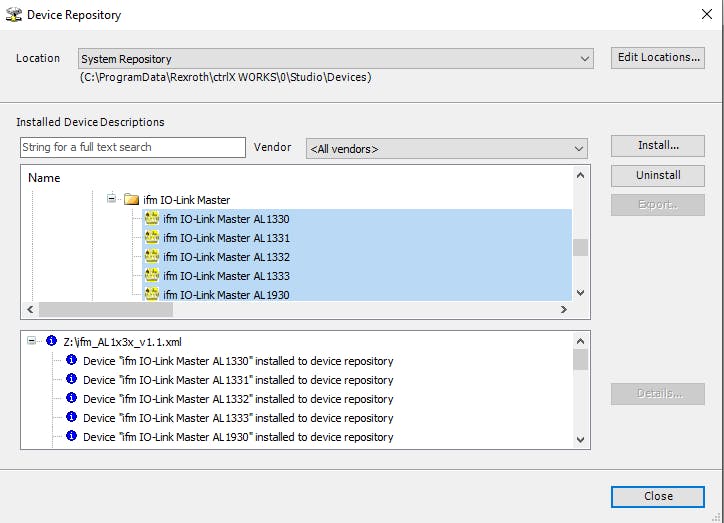This screenshot has height=523, width=724.
Task: Open the Location System Repository dropdown
Action: coord(336,59)
